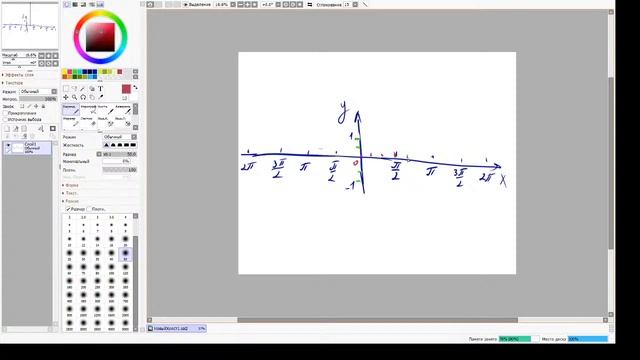Click zoom out minus button in top toolbar

coord(240,4)
